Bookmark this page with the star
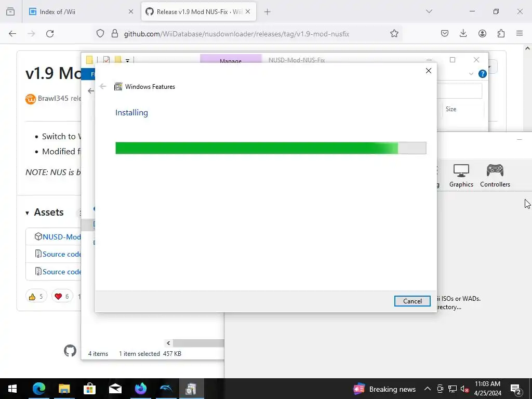This screenshot has width=532, height=399. coord(394,34)
